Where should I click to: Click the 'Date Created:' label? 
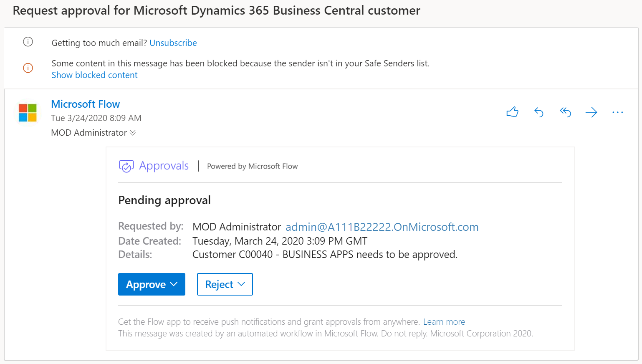click(149, 241)
